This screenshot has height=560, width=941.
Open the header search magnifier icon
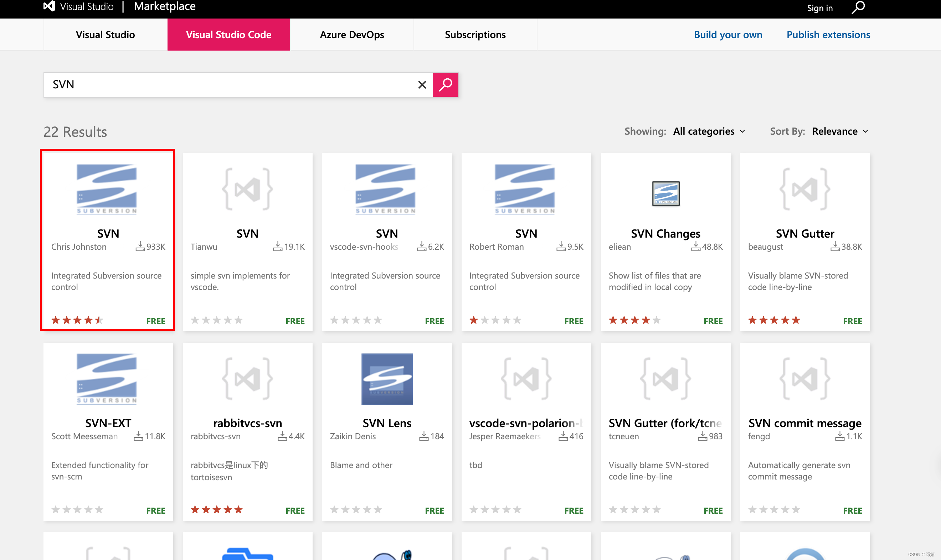point(858,7)
